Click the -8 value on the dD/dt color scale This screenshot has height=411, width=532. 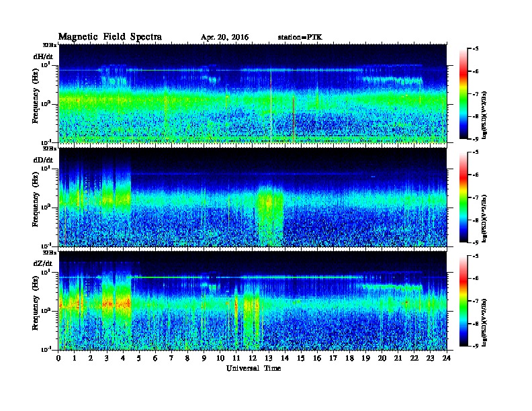pos(476,220)
